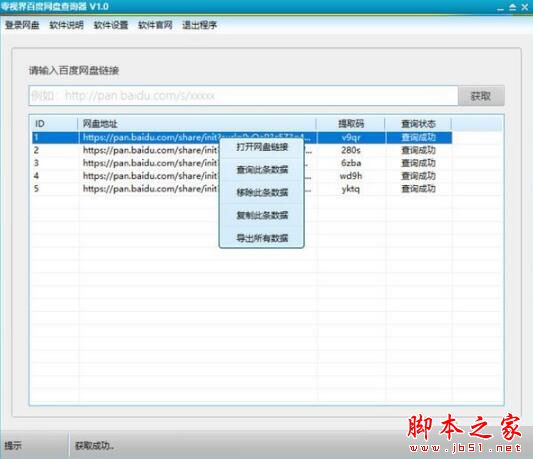Open the 软件说明 menu
Screen dimensions: 533x459
66,25
